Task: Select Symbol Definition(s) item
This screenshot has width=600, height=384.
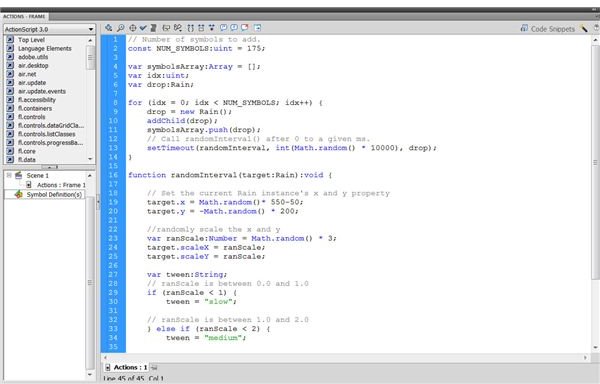Action: pos(54,195)
